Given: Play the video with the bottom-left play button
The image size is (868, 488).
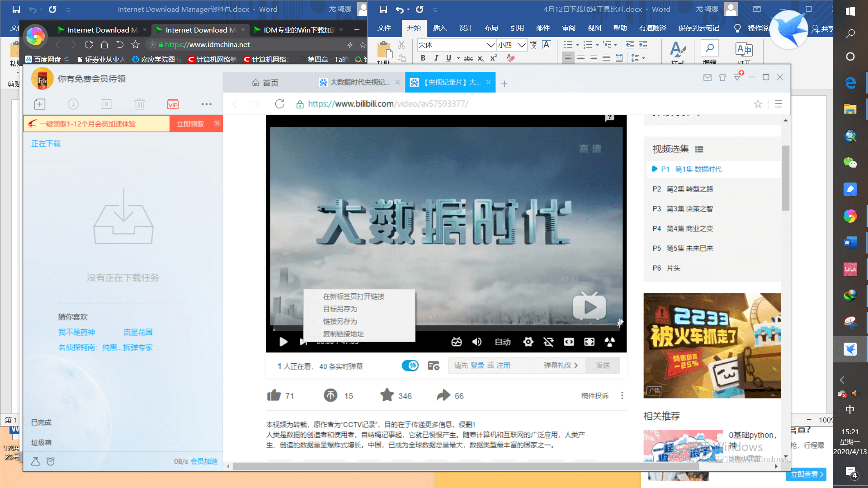Looking at the screenshot, I should (x=283, y=342).
